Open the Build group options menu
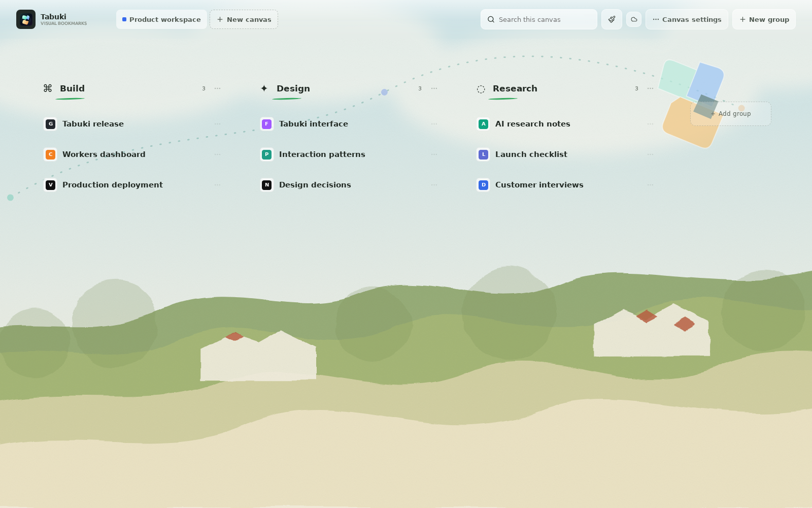Image resolution: width=812 pixels, height=508 pixels. click(x=218, y=88)
